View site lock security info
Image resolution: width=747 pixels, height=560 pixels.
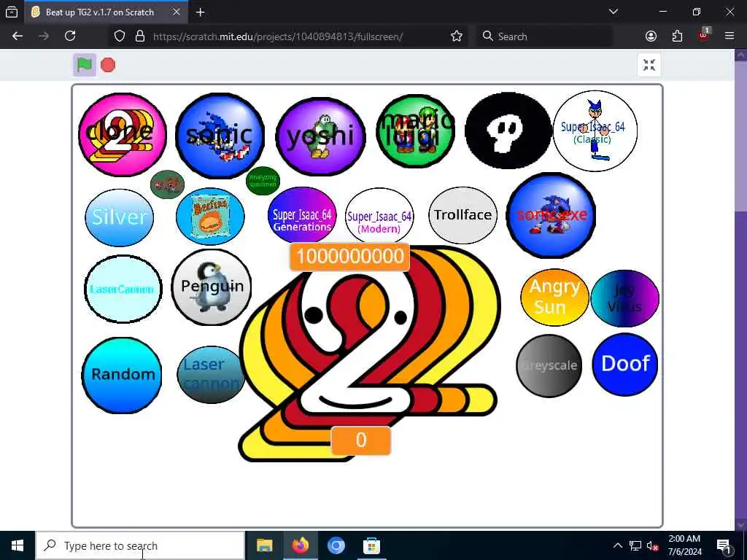140,36
